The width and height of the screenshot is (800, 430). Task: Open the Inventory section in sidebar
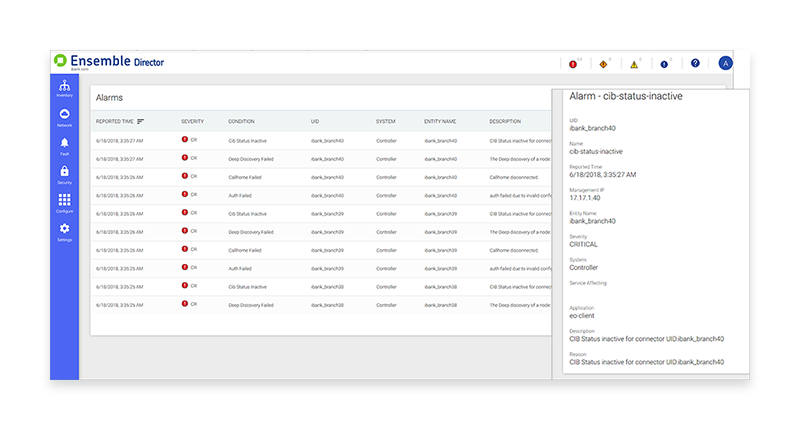pyautogui.click(x=64, y=88)
